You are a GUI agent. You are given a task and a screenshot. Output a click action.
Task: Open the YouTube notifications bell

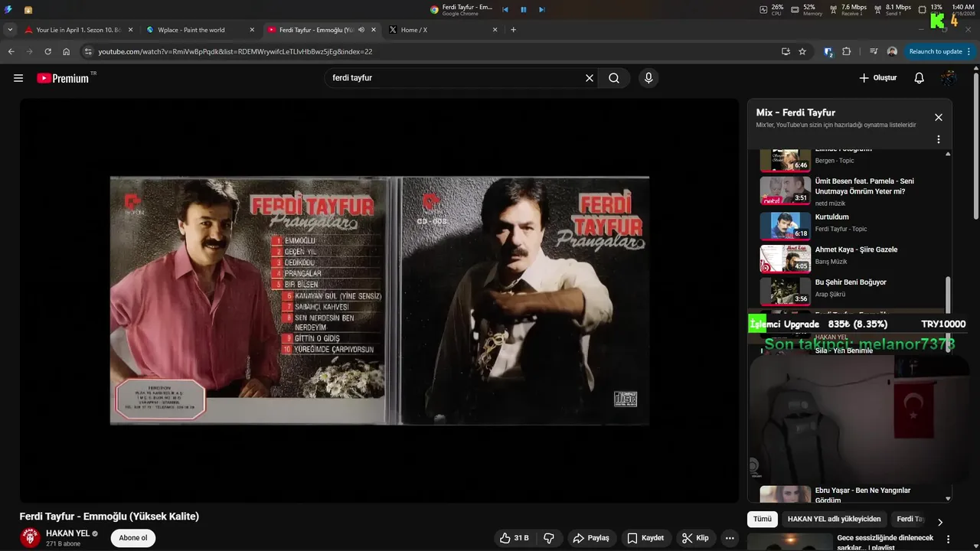pyautogui.click(x=920, y=78)
